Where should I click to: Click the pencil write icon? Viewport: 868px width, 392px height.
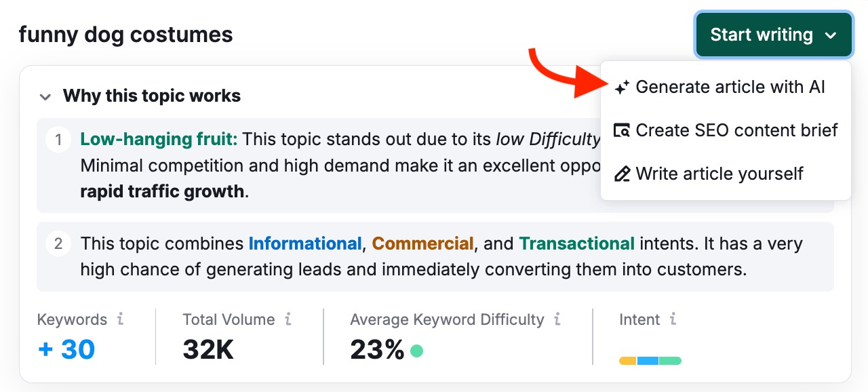pyautogui.click(x=622, y=174)
